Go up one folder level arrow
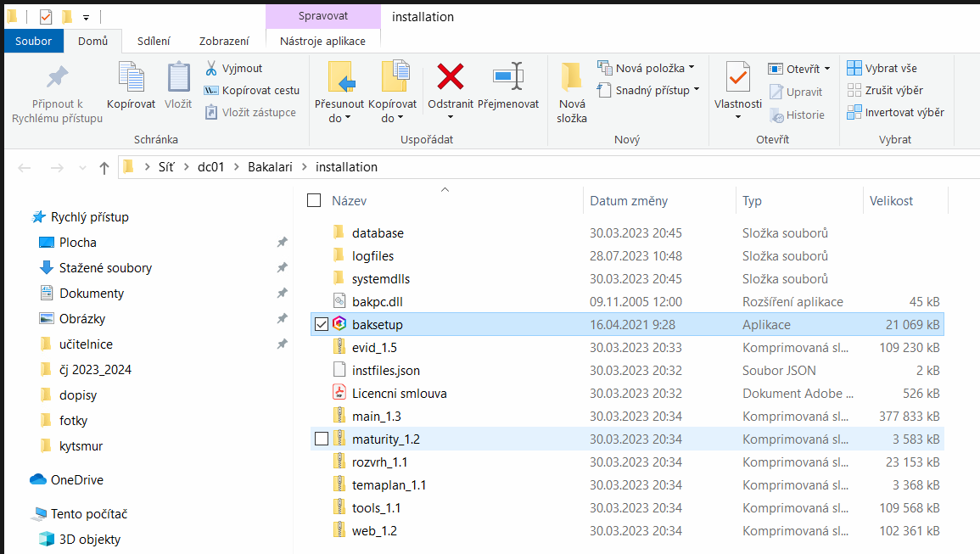Viewport: 980px width, 554px height. (104, 167)
